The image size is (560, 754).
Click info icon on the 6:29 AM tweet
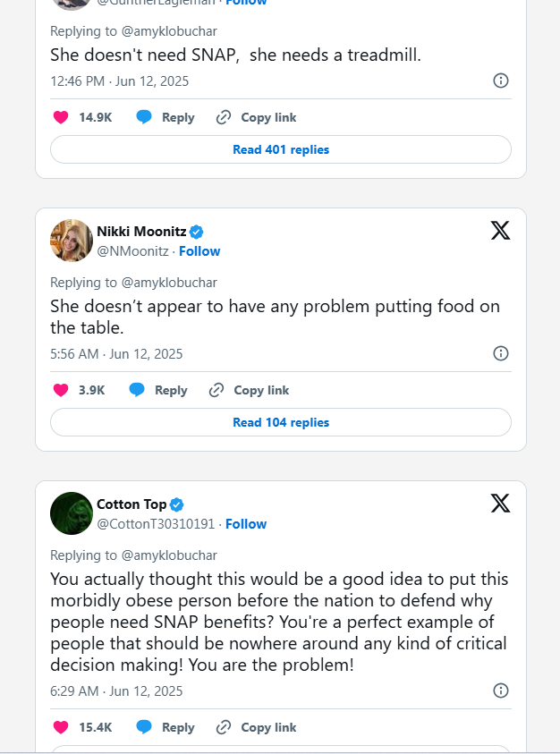pos(501,690)
